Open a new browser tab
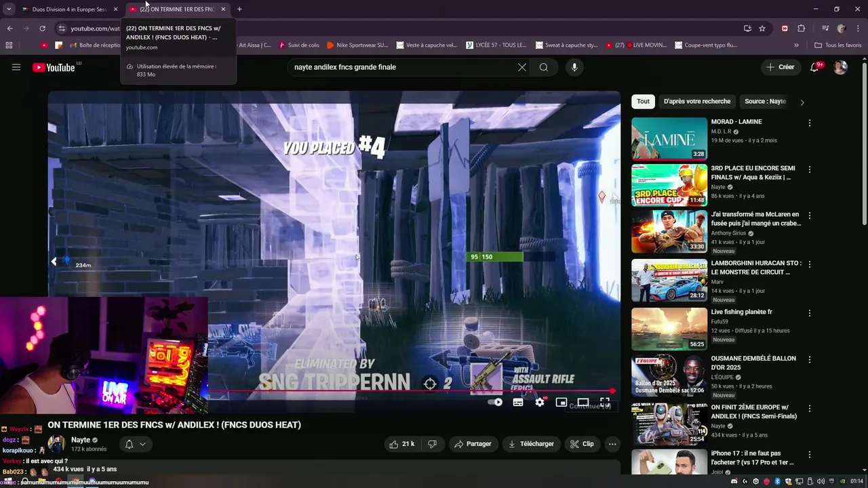 click(x=239, y=9)
